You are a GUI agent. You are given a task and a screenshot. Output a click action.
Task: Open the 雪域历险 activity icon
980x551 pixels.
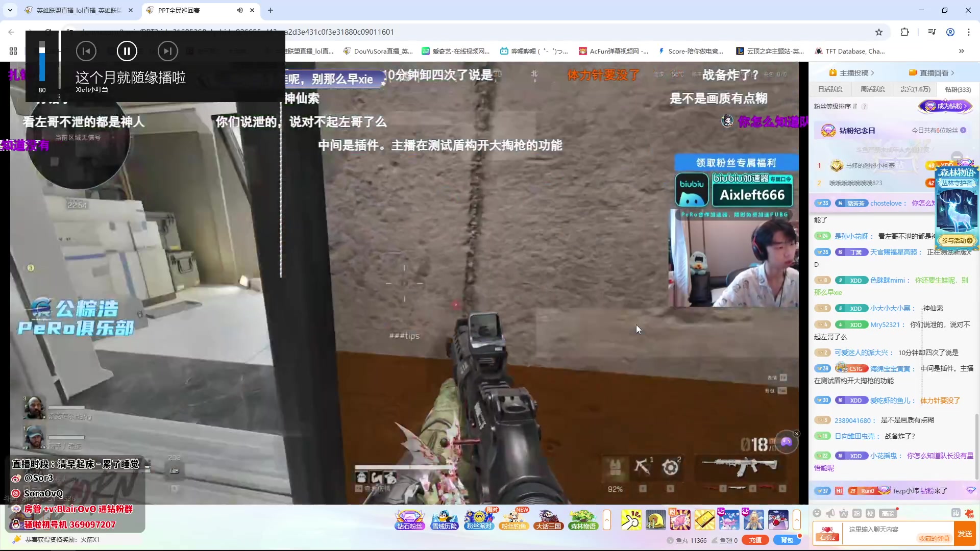[444, 520]
